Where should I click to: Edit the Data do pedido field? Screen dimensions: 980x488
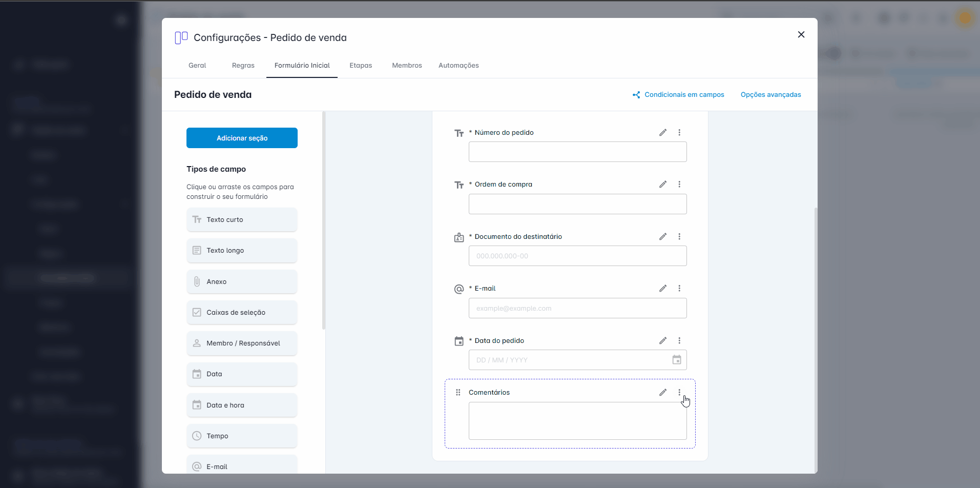point(662,341)
